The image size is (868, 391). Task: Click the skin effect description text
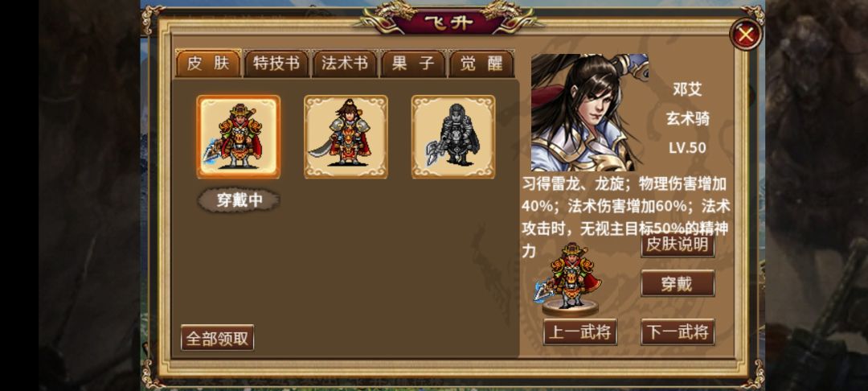pyautogui.click(x=625, y=217)
